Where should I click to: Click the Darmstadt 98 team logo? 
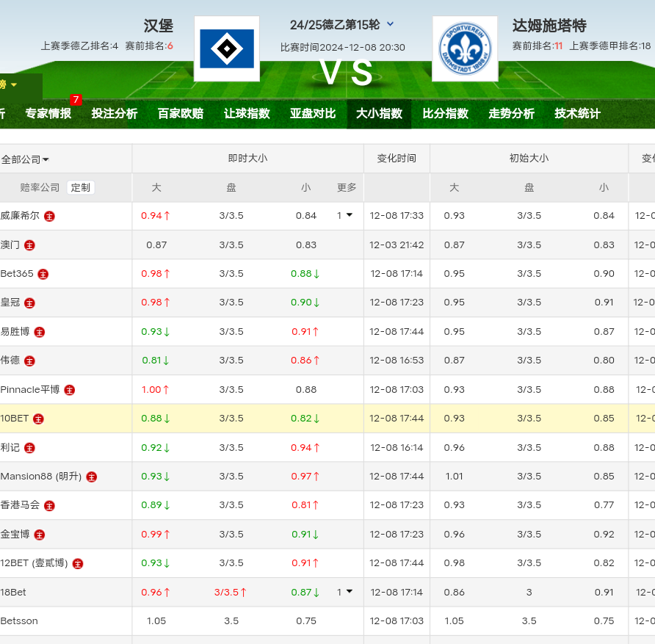[465, 48]
